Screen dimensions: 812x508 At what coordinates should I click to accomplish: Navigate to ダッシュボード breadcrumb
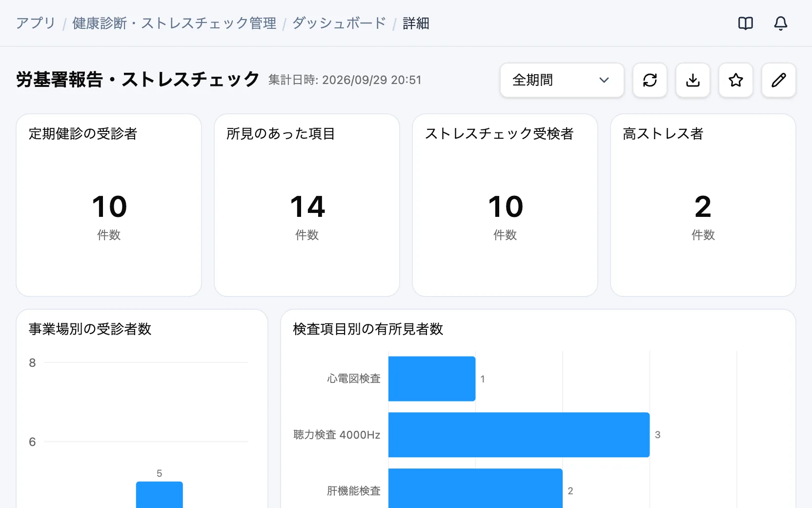[340, 23]
